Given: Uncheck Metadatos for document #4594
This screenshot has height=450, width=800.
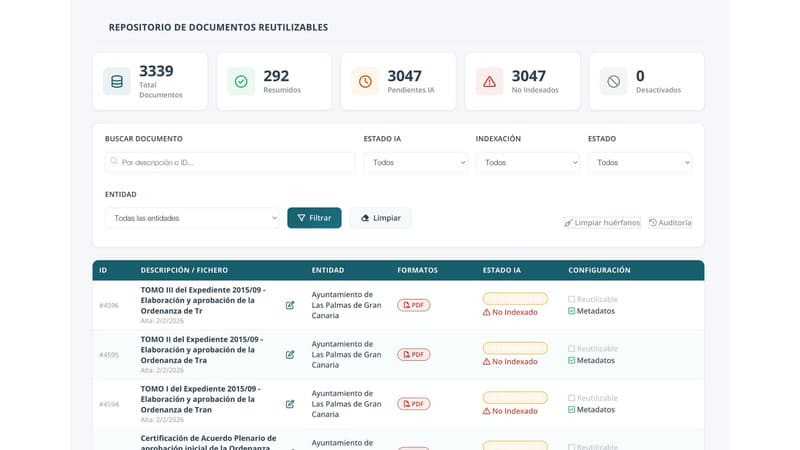Looking at the screenshot, I should point(571,410).
